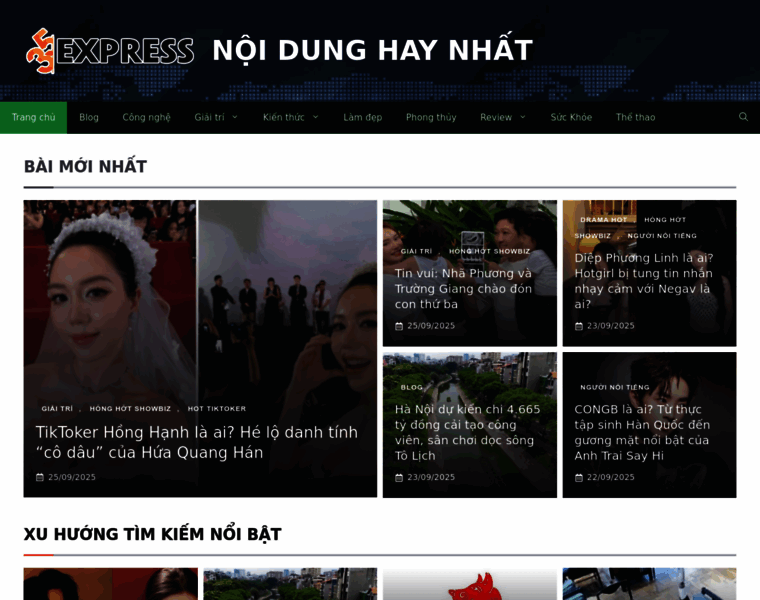Click calendar icon beside 25/09/2025 on the Hồng Hạnh article

pyautogui.click(x=40, y=477)
